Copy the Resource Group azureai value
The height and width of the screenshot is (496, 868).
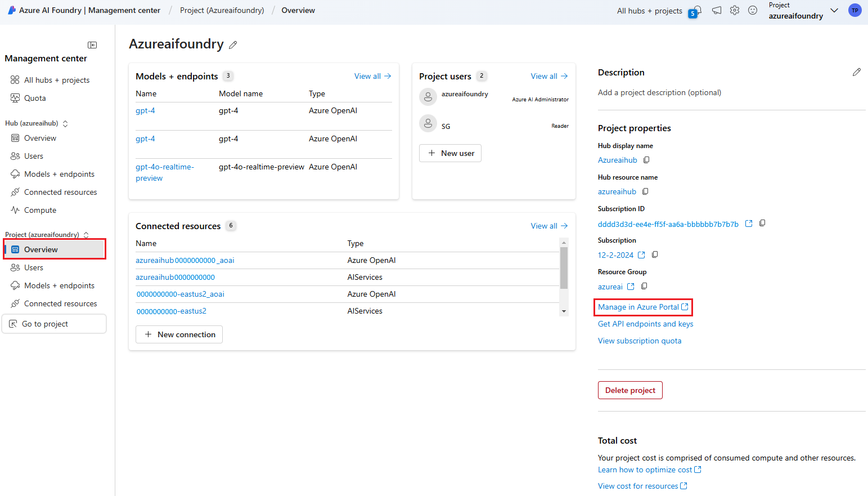pyautogui.click(x=644, y=286)
